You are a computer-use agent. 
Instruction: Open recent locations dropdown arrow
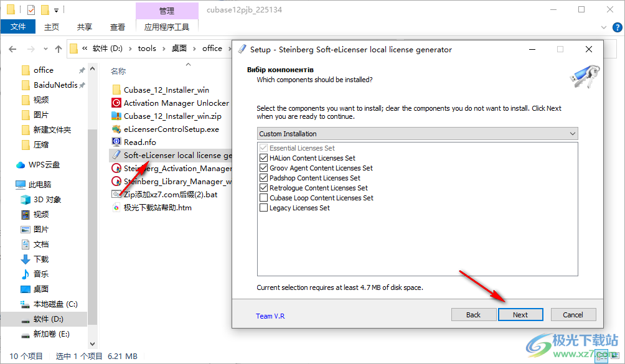pos(45,49)
